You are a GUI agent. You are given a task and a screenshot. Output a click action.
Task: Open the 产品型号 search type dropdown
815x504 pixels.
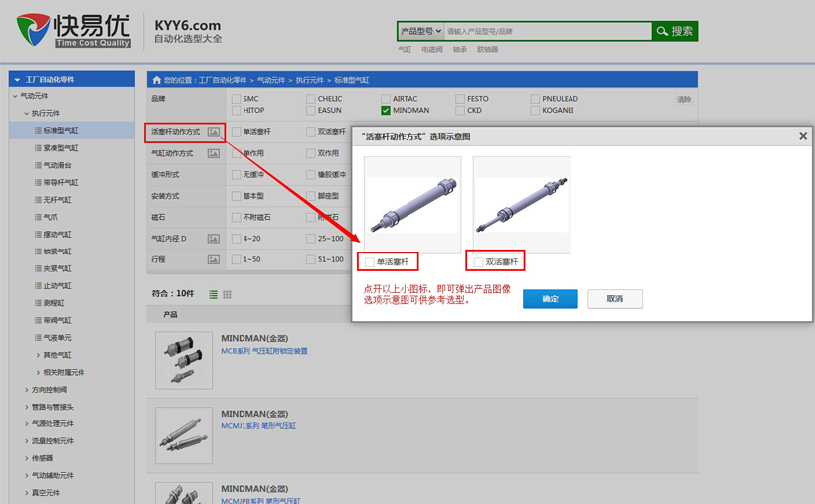[420, 31]
